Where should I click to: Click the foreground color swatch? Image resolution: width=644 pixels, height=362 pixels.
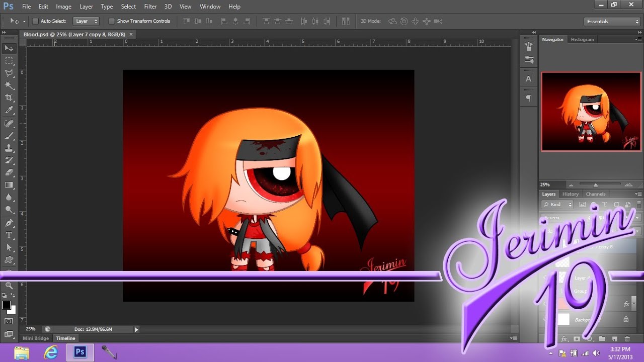(x=6, y=305)
